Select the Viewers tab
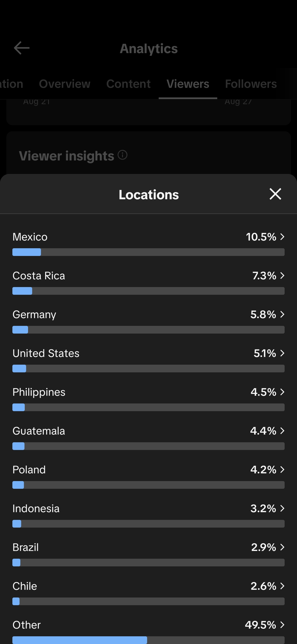 tap(188, 84)
